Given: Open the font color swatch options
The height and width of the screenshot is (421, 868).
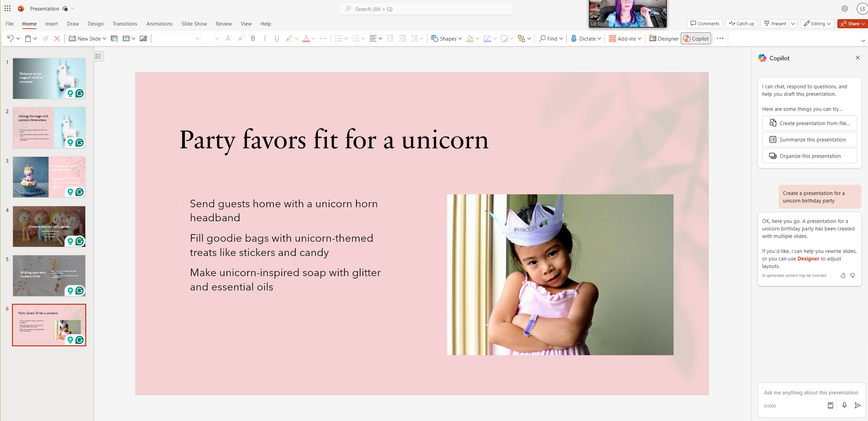Looking at the screenshot, I should click(313, 38).
